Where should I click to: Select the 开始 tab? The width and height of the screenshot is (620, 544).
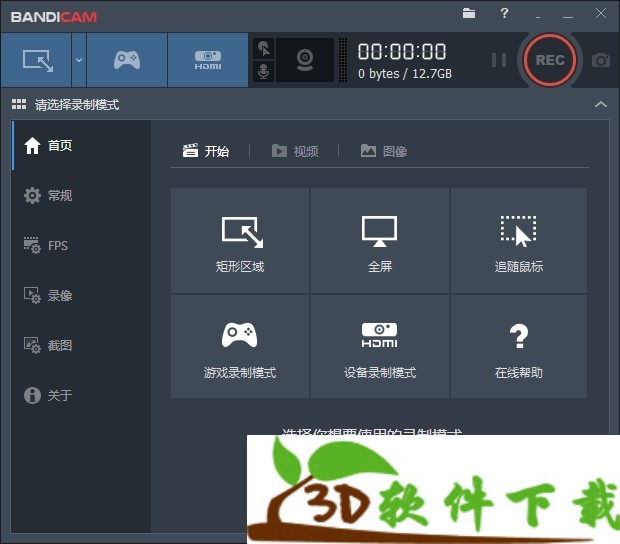tap(206, 151)
